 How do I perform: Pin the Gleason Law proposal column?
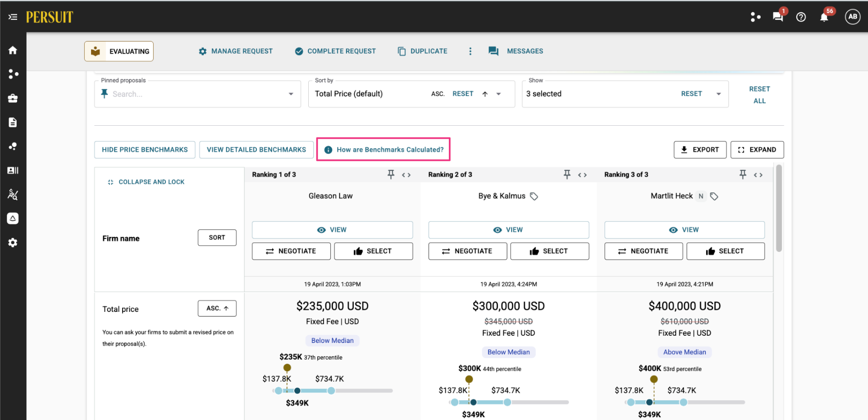391,174
